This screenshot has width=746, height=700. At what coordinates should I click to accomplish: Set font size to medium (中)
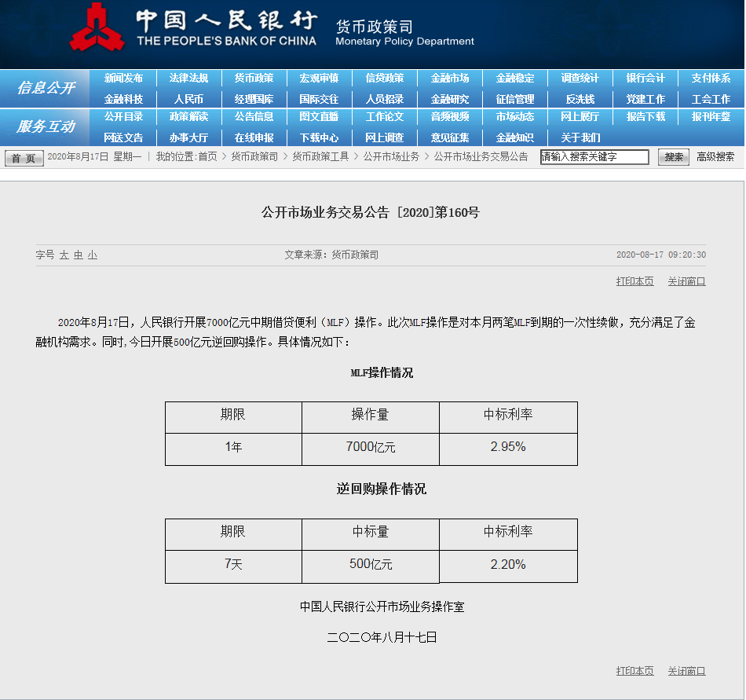[79, 255]
